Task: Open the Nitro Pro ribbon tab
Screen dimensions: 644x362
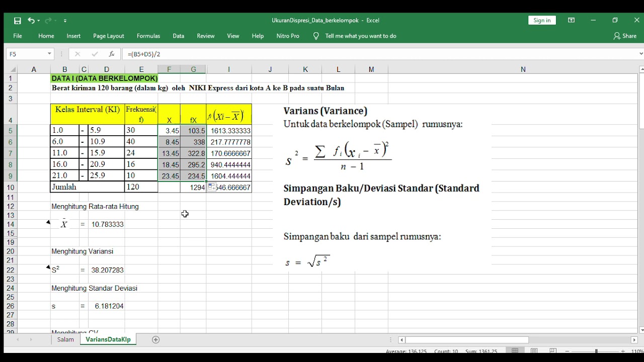Action: pos(288,36)
